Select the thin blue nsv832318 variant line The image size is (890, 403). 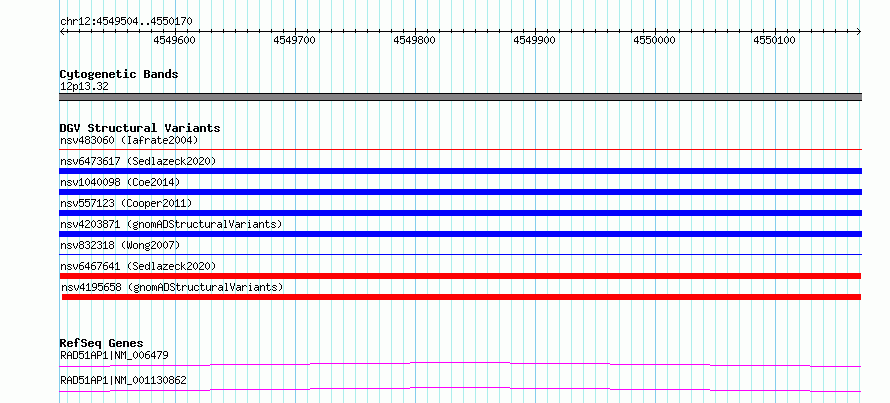tap(460, 254)
